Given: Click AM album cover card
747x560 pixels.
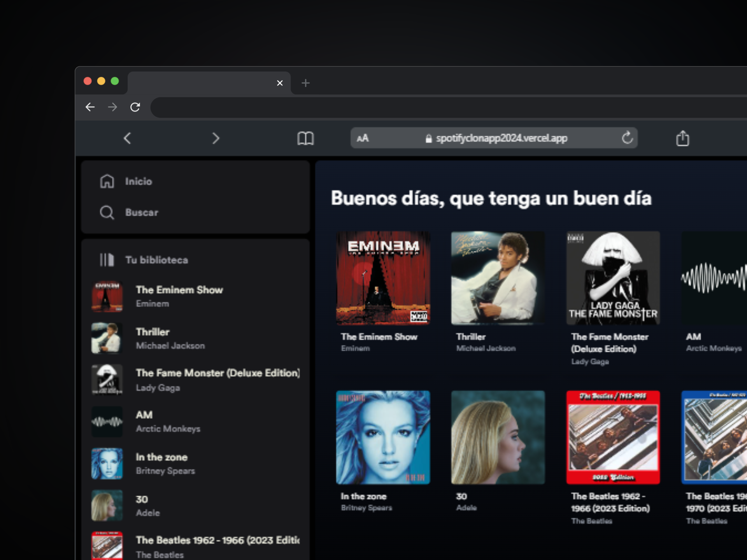Looking at the screenshot, I should (714, 278).
